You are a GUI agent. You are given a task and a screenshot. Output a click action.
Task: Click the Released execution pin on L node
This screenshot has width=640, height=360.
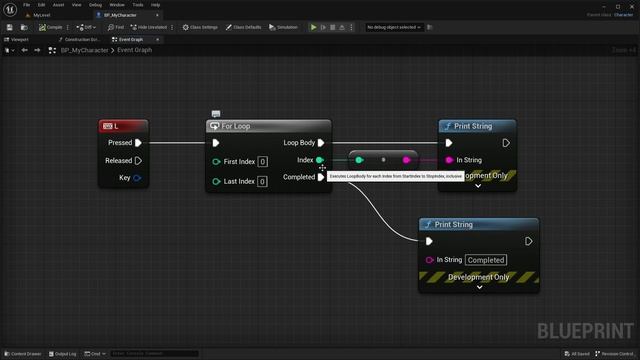point(138,161)
